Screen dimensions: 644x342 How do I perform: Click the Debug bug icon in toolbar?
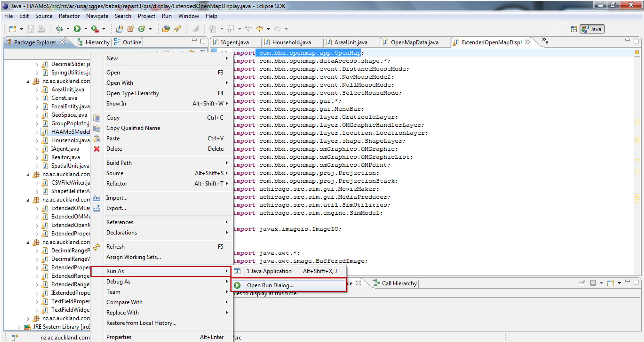(59, 29)
